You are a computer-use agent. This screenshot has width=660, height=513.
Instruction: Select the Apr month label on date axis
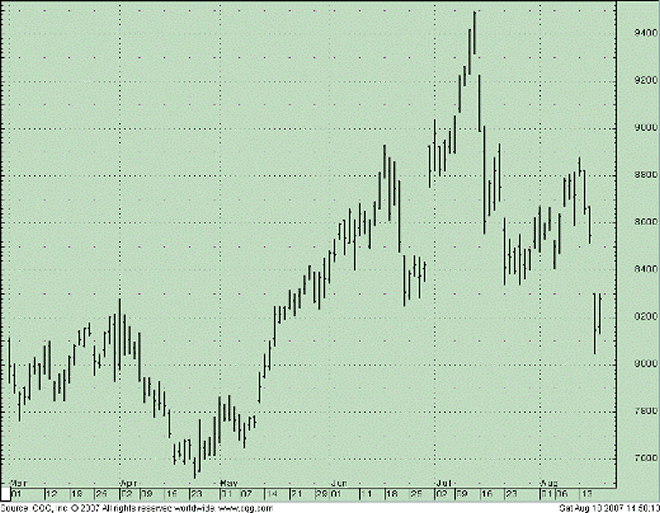[128, 482]
